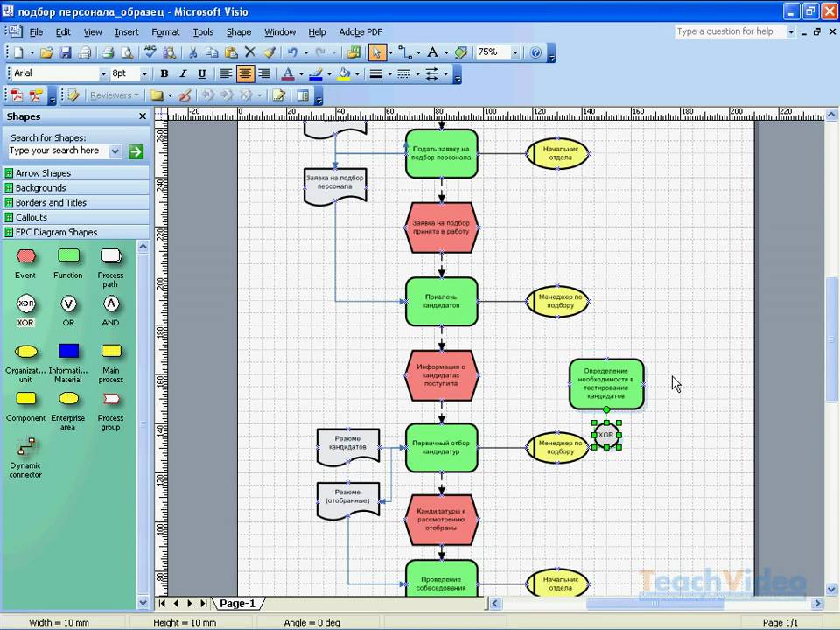Open Print Preview icon

coord(127,52)
